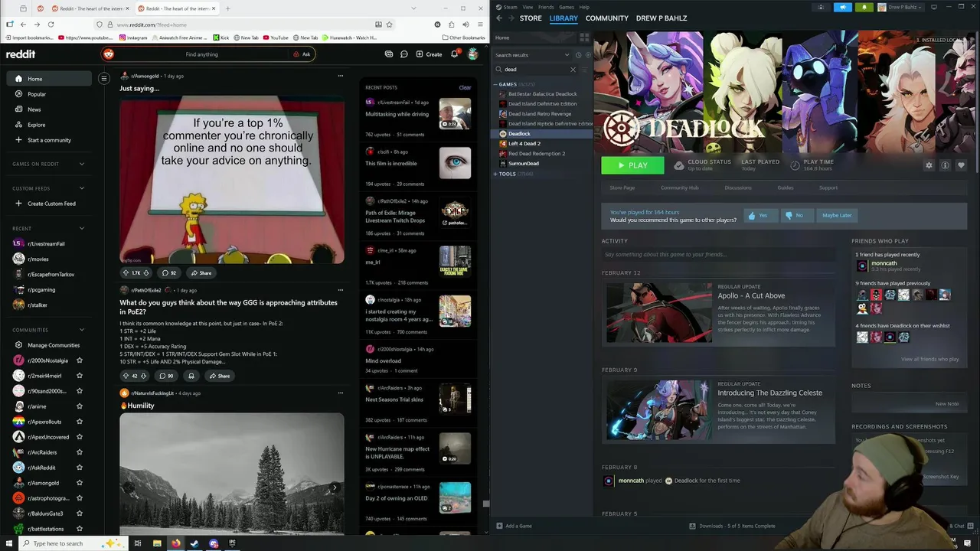Open Steam Deadlock settings gear

pyautogui.click(x=929, y=165)
